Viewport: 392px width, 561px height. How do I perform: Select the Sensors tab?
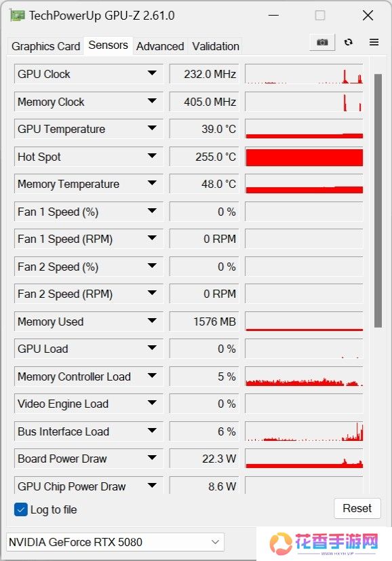click(x=108, y=45)
